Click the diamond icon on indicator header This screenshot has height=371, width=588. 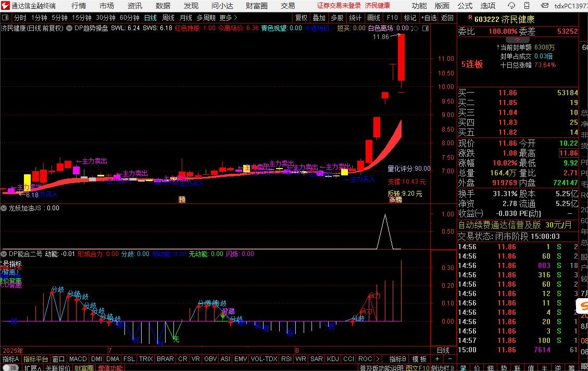coord(415,28)
